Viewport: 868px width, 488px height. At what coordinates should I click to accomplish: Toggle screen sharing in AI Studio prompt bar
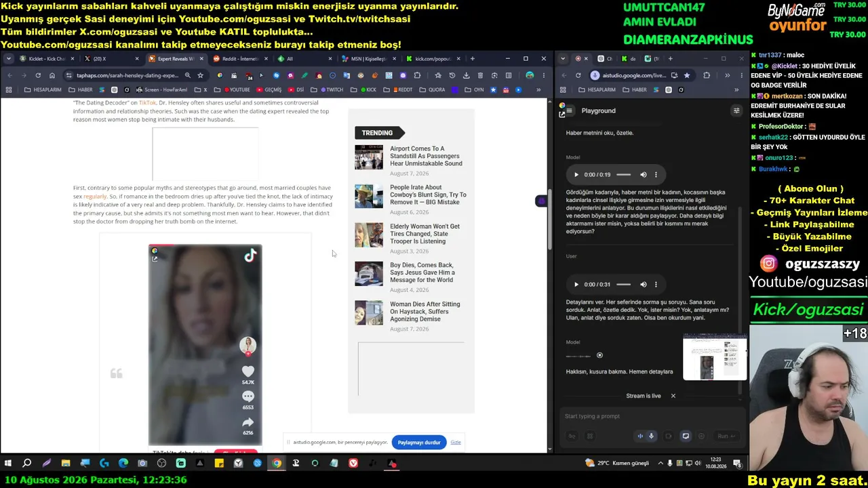pyautogui.click(x=686, y=436)
